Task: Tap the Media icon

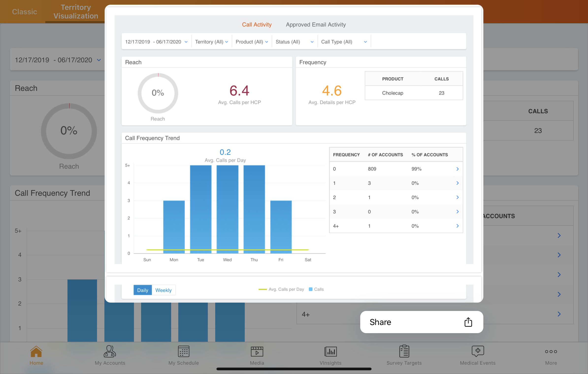Action: tap(257, 351)
